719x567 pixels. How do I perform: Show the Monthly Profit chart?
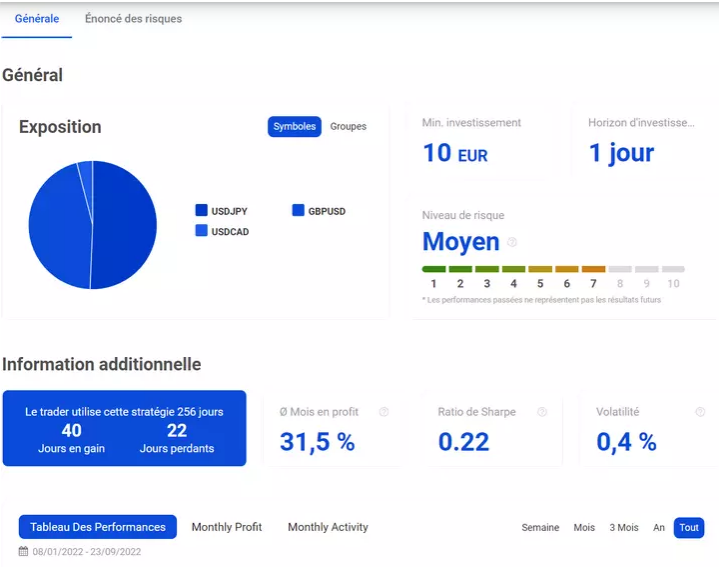pyautogui.click(x=226, y=527)
